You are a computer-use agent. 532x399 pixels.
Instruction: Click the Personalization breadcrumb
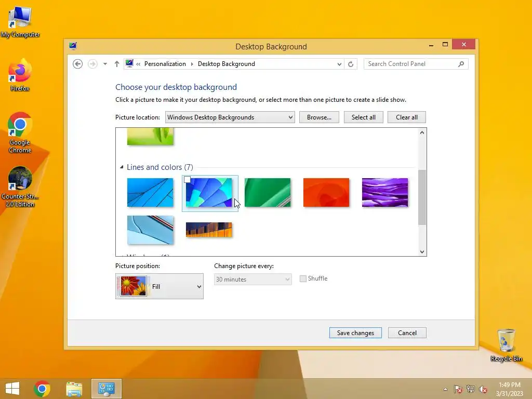coord(165,64)
